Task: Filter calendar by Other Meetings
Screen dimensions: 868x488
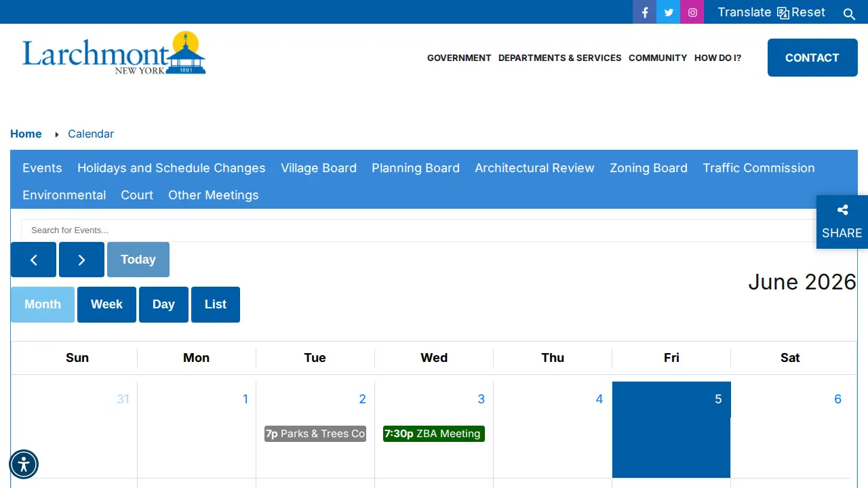Action: pyautogui.click(x=214, y=195)
